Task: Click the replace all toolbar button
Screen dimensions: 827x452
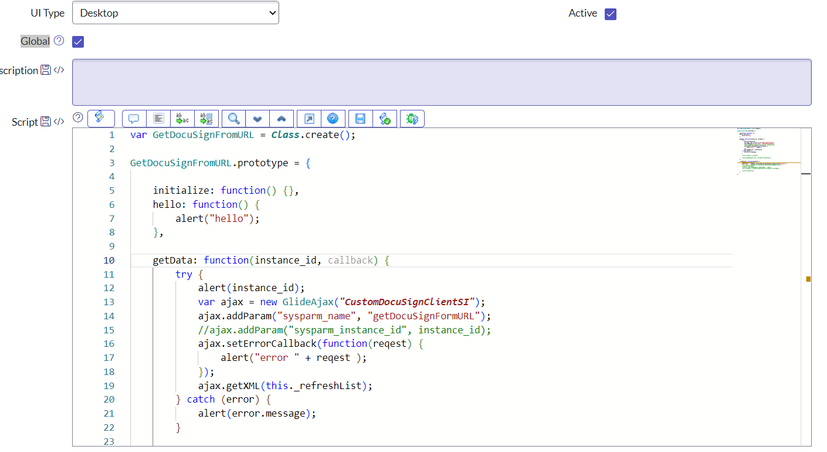Action: 206,119
